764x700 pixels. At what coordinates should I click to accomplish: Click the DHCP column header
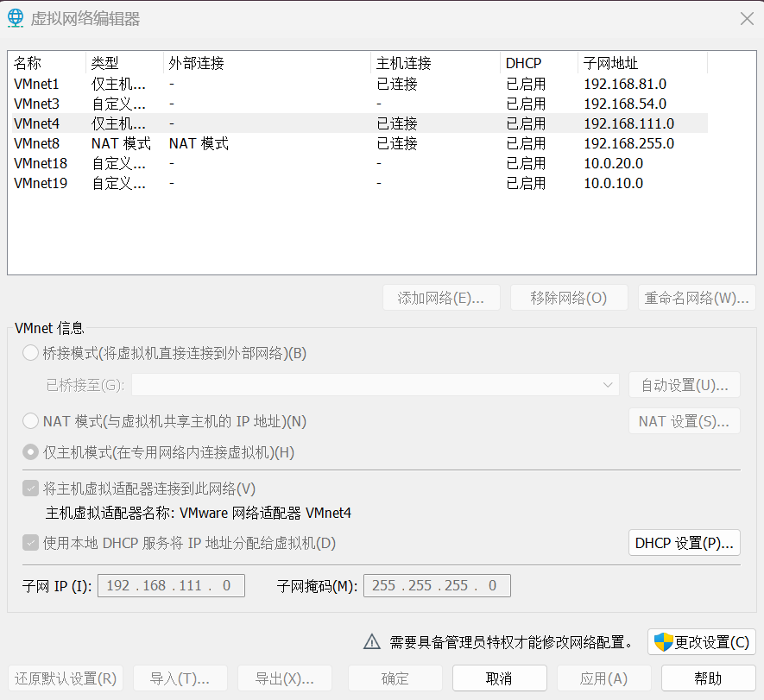click(539, 63)
